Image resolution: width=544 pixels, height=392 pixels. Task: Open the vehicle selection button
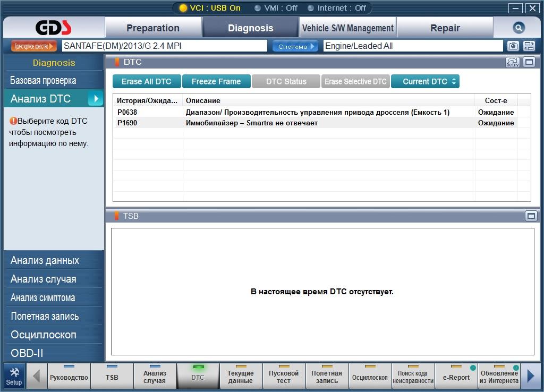pos(33,46)
